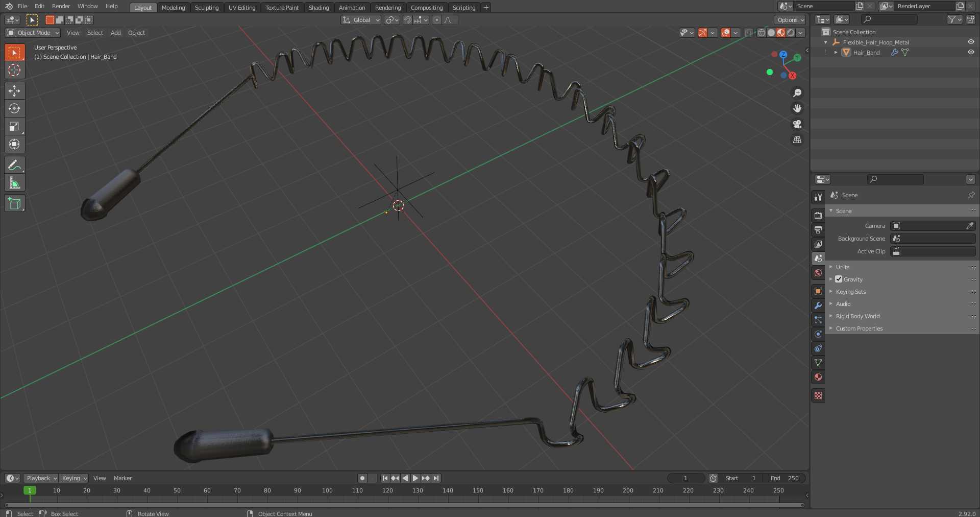Open the Render menu
Viewport: 980px width, 517px height.
point(61,6)
